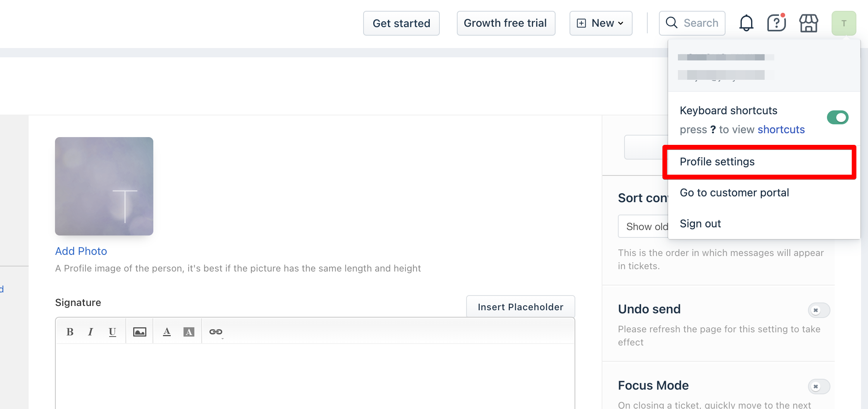Screen dimensions: 868x409
Task: Enable the Undo send toggle
Action: click(x=819, y=310)
